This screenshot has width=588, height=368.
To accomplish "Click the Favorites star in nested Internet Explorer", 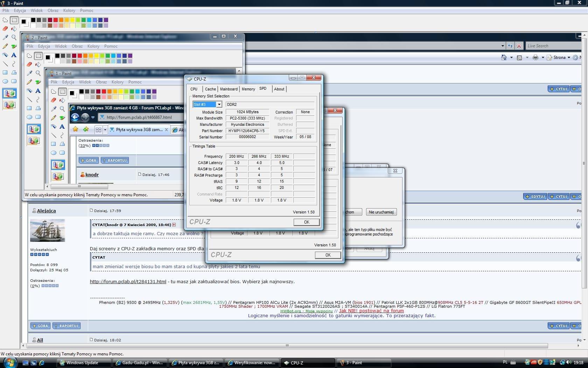I will (75, 129).
